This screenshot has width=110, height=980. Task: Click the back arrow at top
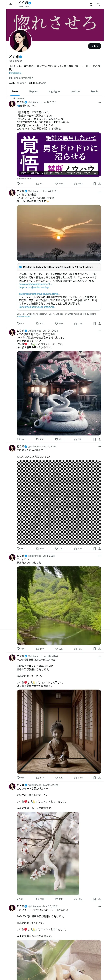point(11,5)
